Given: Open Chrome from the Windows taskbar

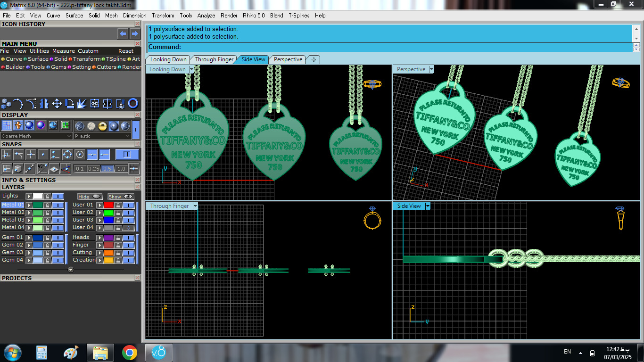Looking at the screenshot, I should tap(130, 353).
